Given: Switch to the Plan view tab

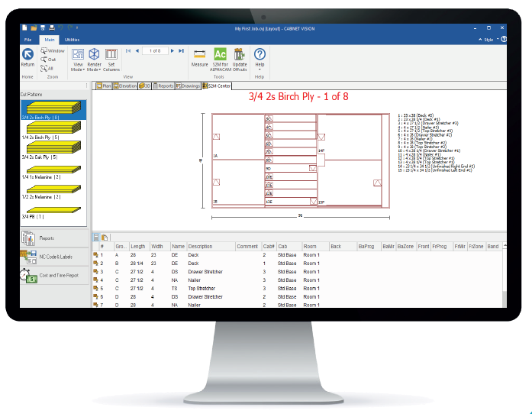Looking at the screenshot, I should pyautogui.click(x=104, y=86).
